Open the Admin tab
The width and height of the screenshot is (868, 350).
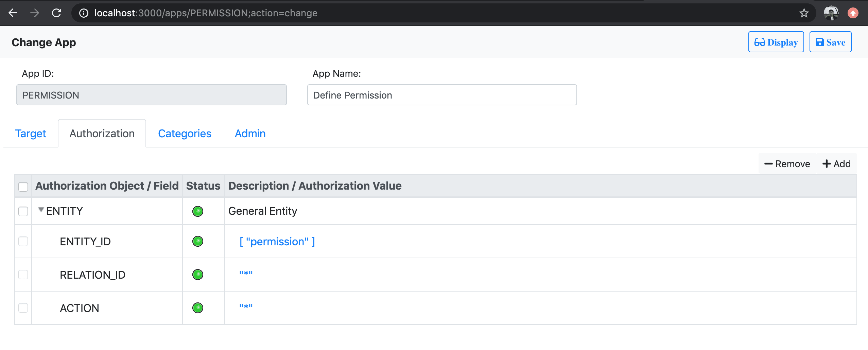pos(250,134)
